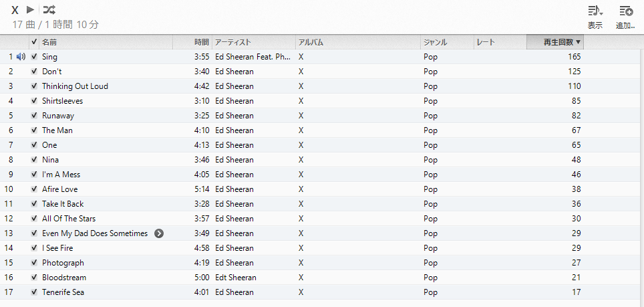
Task: Click the speaker icon next to Sing
Action: (21, 57)
